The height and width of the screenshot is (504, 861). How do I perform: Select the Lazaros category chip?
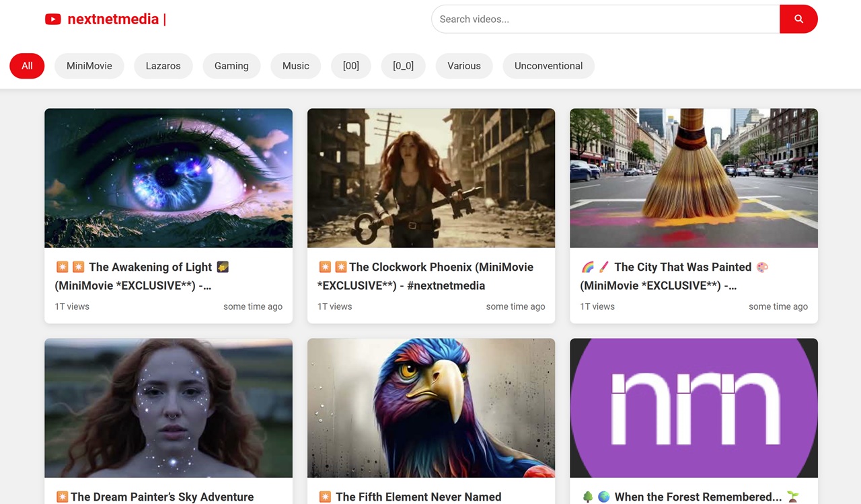click(163, 66)
